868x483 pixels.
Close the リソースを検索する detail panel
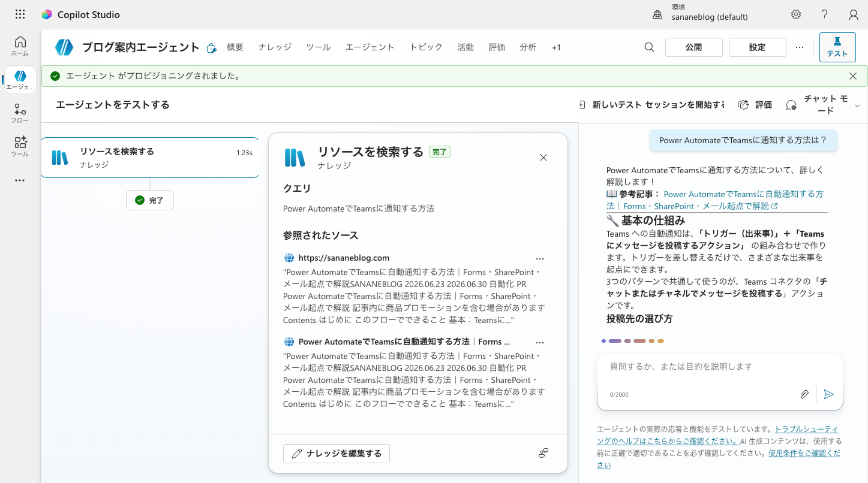(543, 158)
